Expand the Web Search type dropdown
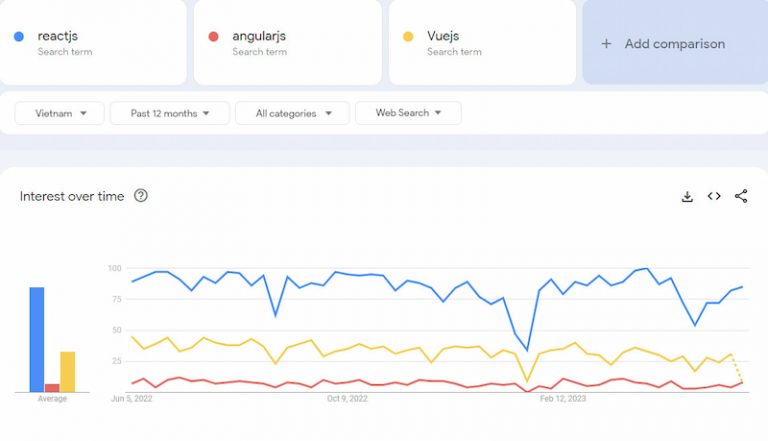 click(408, 113)
